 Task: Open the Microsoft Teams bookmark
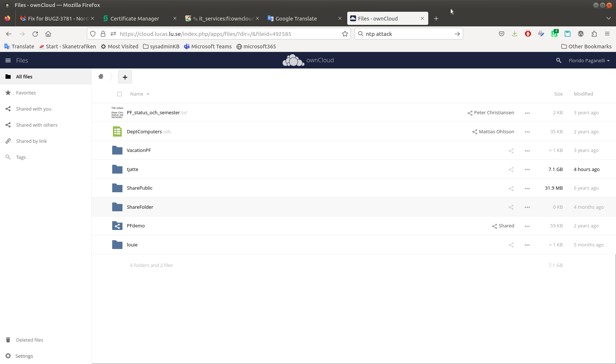(208, 46)
